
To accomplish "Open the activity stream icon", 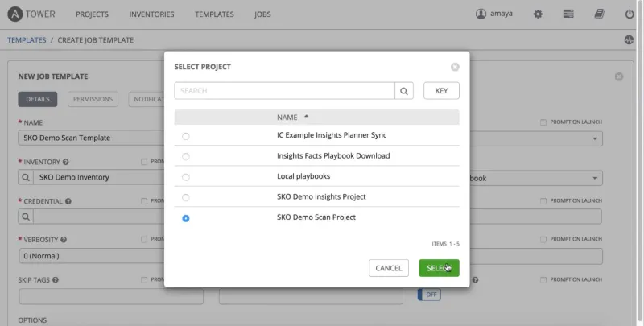I will pos(629,39).
